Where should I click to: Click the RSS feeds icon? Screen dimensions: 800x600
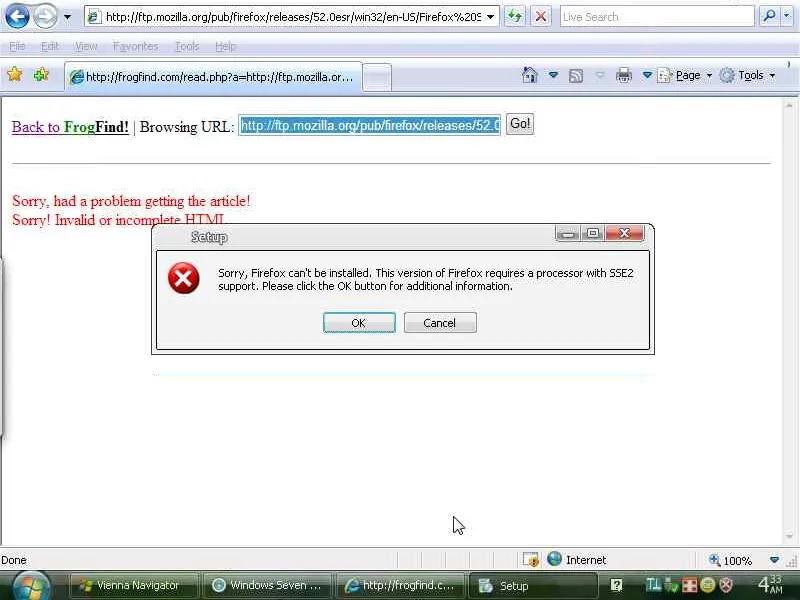point(576,76)
